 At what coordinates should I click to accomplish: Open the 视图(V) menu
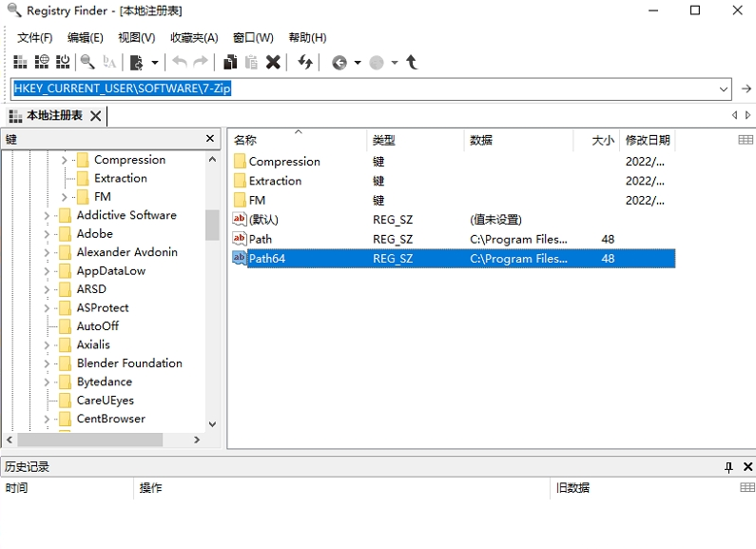136,38
